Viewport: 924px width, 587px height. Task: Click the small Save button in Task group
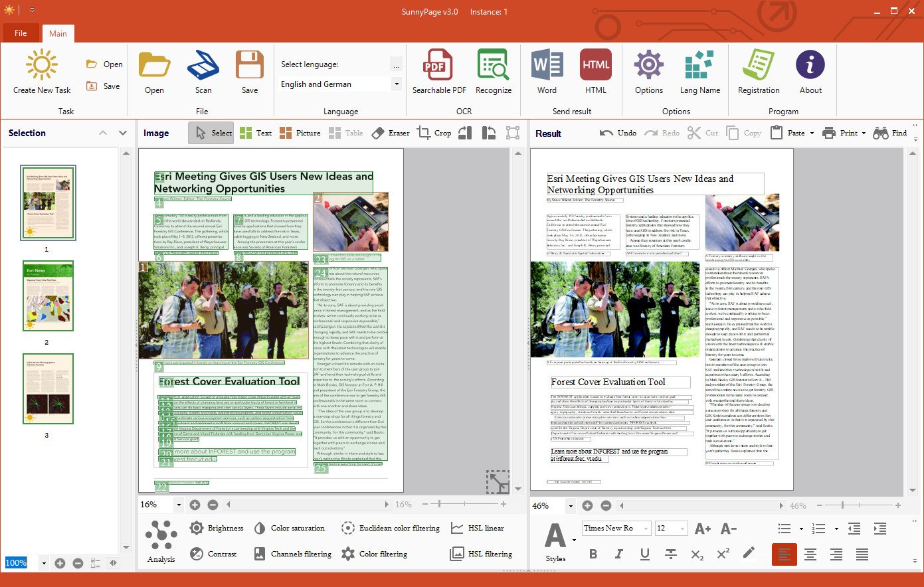103,86
